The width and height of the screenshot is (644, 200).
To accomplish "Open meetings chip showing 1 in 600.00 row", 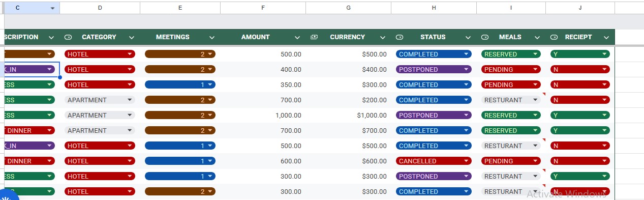I will [x=180, y=161].
